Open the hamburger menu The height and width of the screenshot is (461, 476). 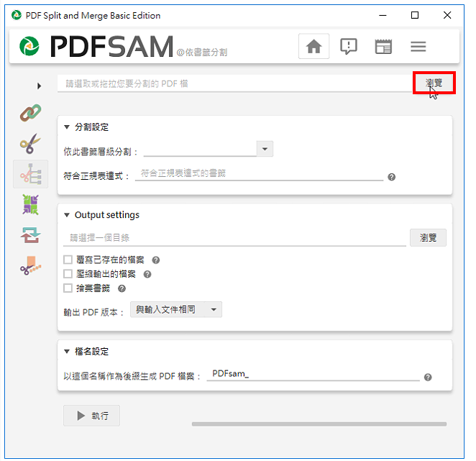pos(418,47)
